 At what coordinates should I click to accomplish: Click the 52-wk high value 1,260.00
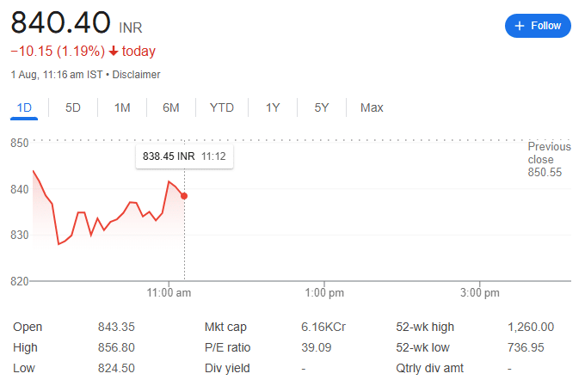(x=531, y=327)
